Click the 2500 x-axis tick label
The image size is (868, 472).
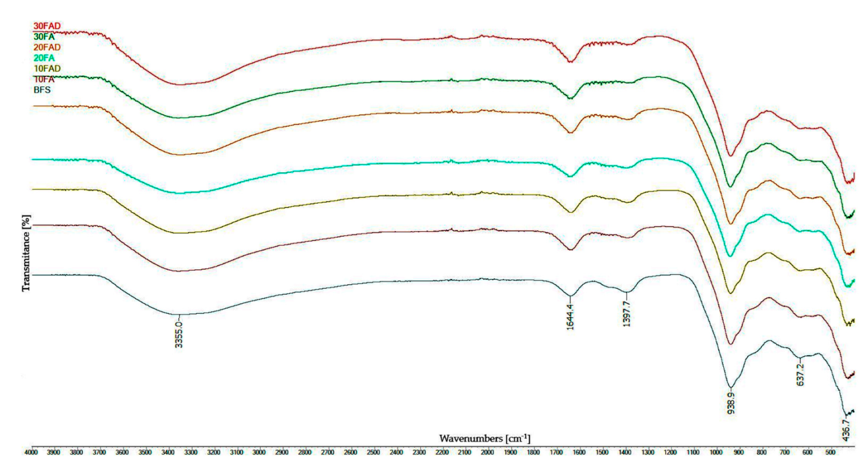373,453
